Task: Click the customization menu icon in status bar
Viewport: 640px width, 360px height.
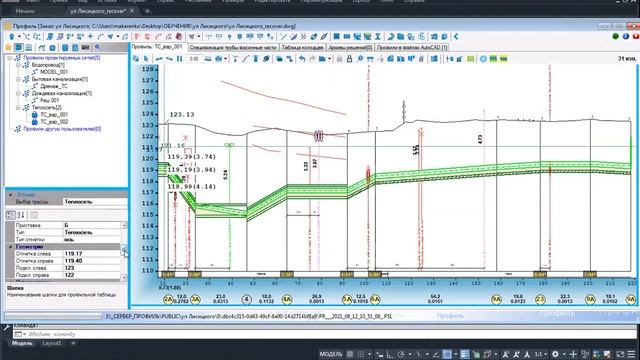Action: pos(631,354)
